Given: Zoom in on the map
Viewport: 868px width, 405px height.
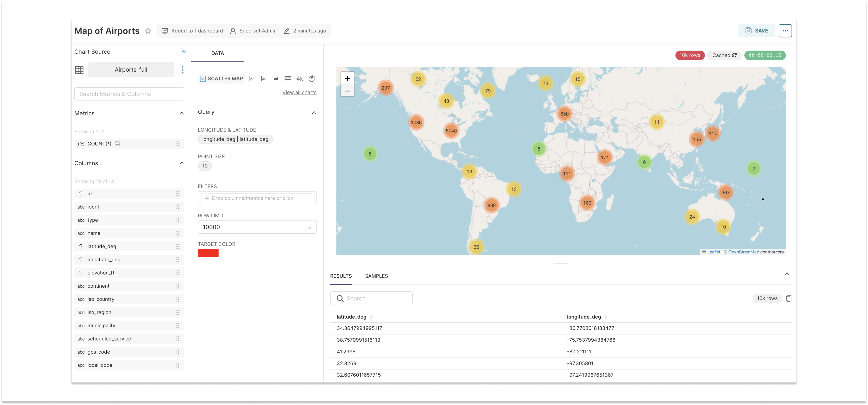Looking at the screenshot, I should (x=347, y=79).
